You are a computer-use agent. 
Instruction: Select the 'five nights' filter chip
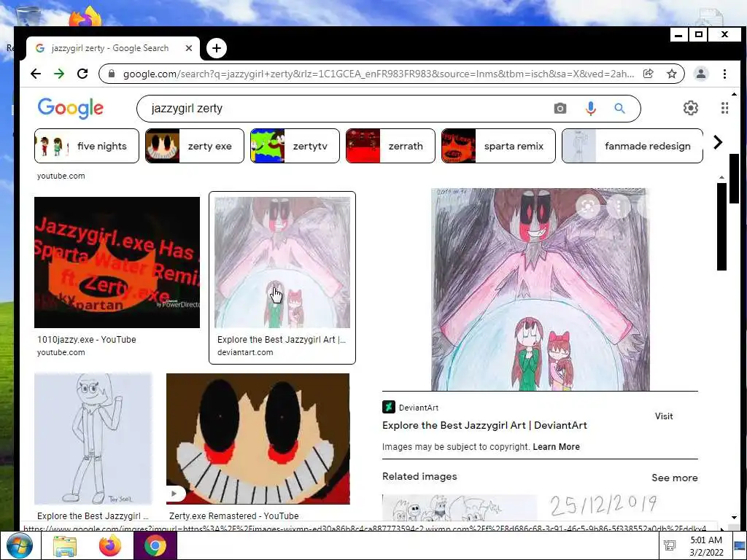click(x=87, y=146)
